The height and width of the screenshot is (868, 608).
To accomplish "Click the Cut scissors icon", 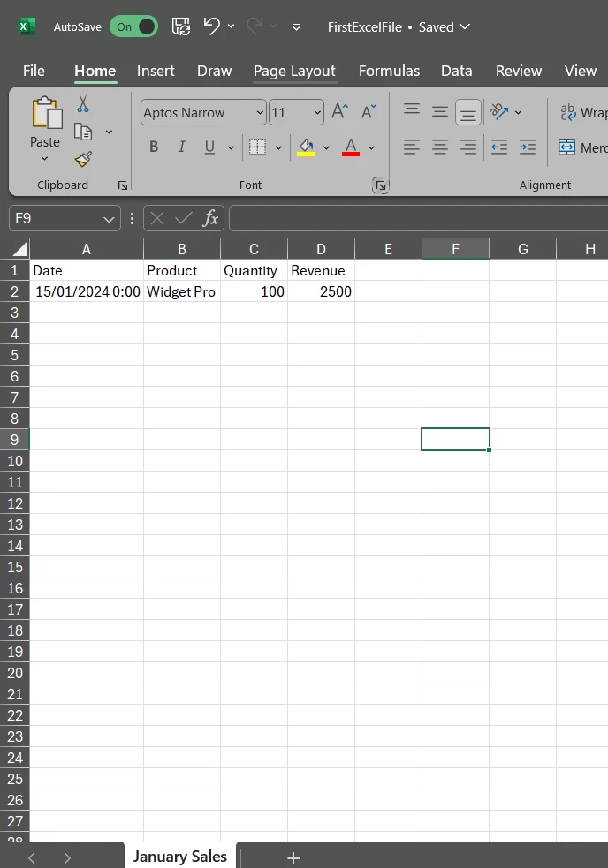I will tap(83, 104).
